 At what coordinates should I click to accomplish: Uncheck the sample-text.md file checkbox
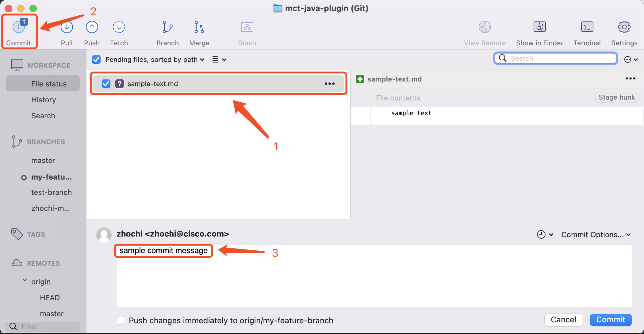106,84
